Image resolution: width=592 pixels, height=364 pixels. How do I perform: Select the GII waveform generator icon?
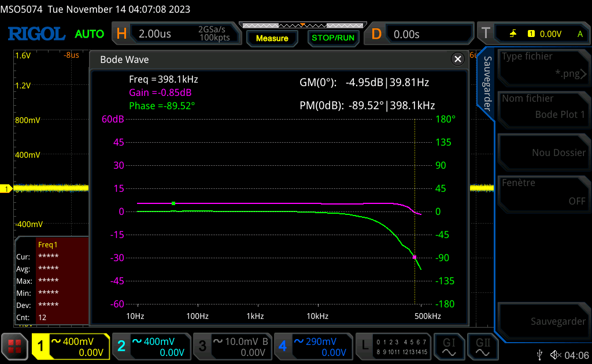483,347
